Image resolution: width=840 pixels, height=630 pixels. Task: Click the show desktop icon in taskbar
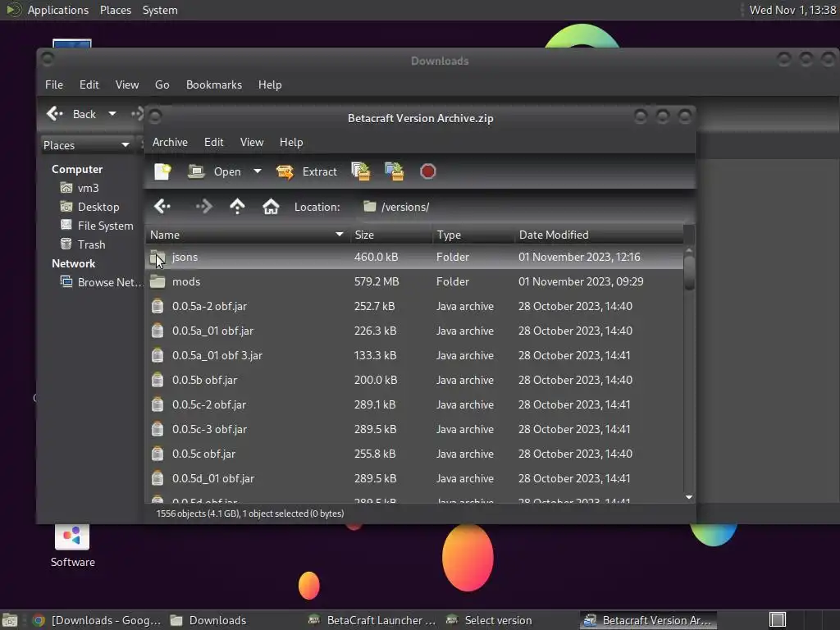(x=10, y=620)
